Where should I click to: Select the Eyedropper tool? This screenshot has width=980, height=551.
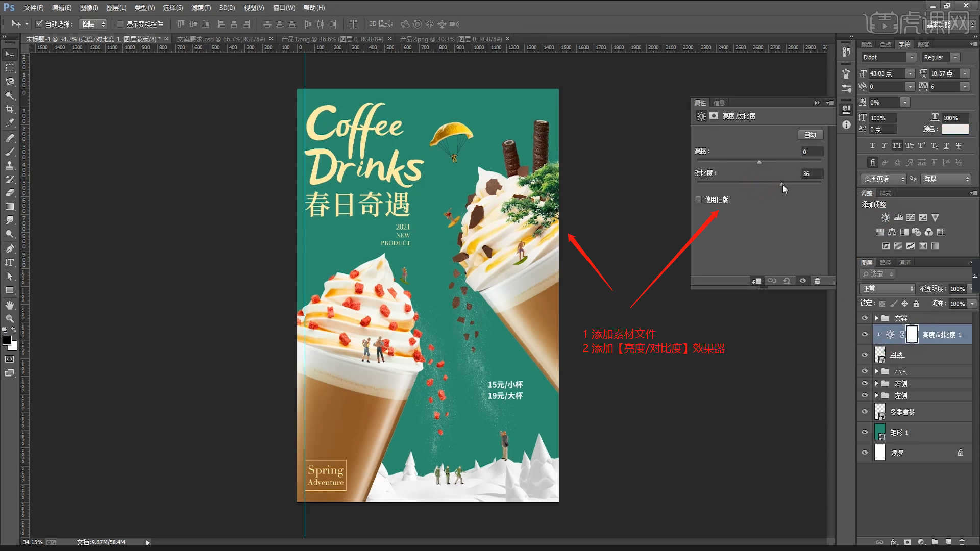click(x=10, y=123)
